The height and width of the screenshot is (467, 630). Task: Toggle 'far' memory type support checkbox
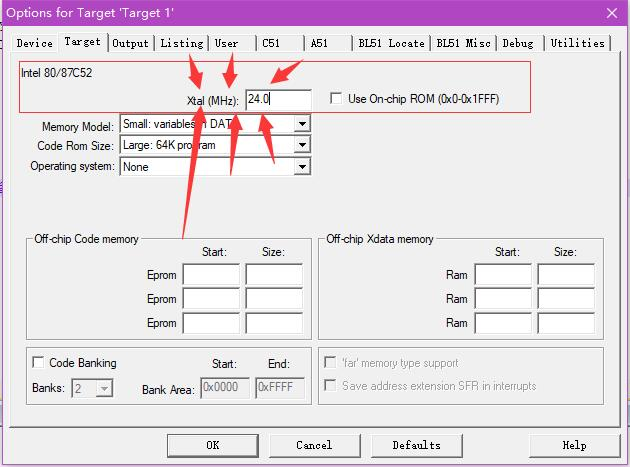[330, 363]
